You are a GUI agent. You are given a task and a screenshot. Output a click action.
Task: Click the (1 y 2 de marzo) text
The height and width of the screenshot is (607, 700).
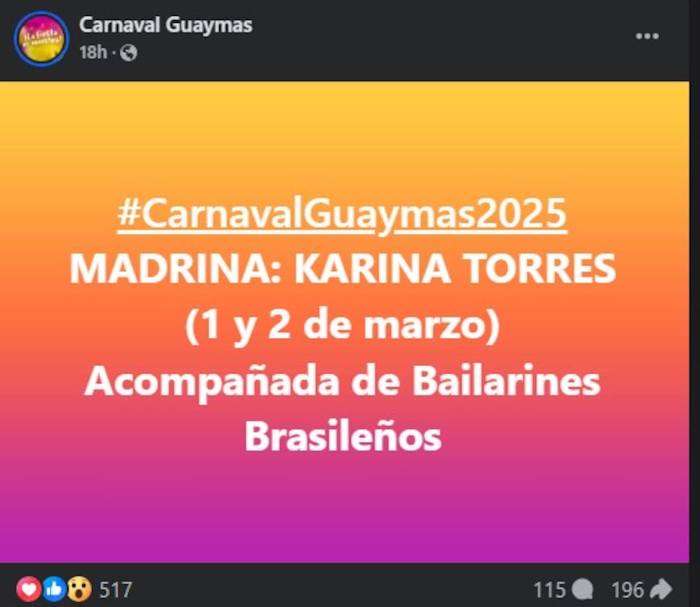[x=342, y=326]
